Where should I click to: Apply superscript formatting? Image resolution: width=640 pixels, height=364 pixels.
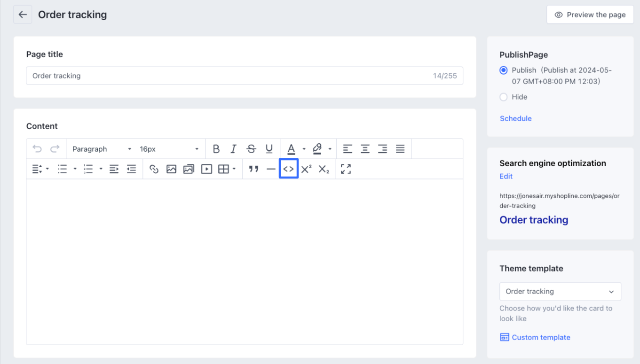pyautogui.click(x=306, y=169)
